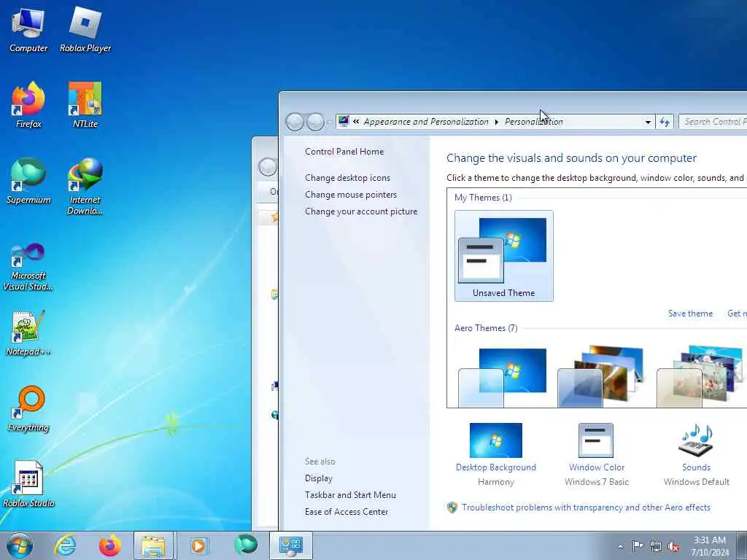Screen dimensions: 747x560
Task: Launch Internet Explorer from the taskbar
Action: click(65, 545)
